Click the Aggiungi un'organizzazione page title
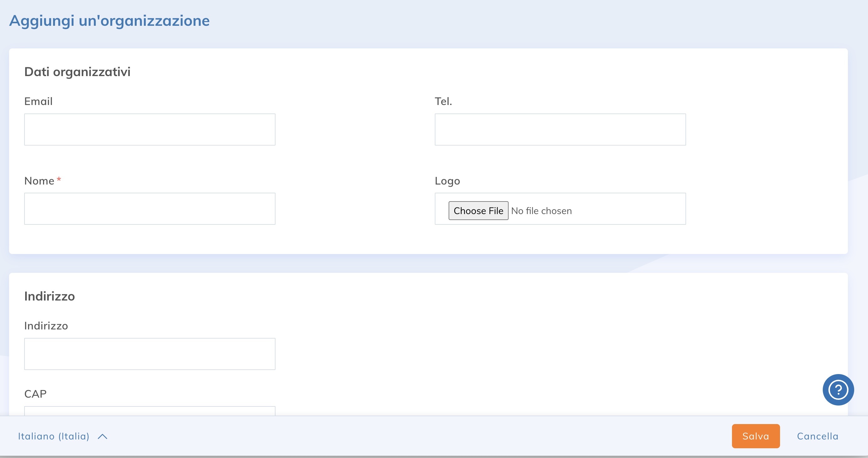Viewport: 868px width, 458px height. pyautogui.click(x=109, y=21)
